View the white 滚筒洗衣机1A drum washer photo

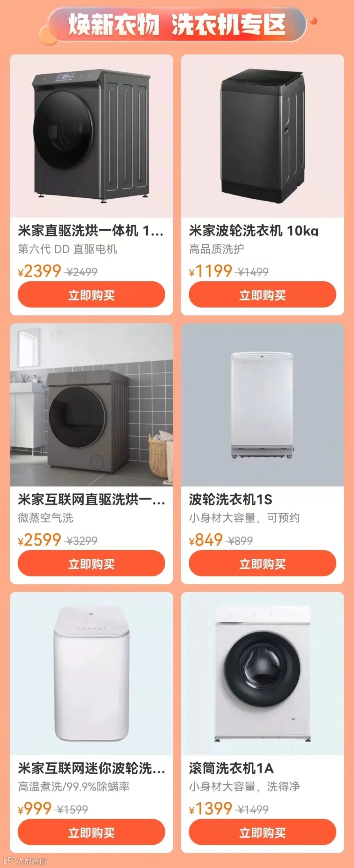(x=262, y=674)
